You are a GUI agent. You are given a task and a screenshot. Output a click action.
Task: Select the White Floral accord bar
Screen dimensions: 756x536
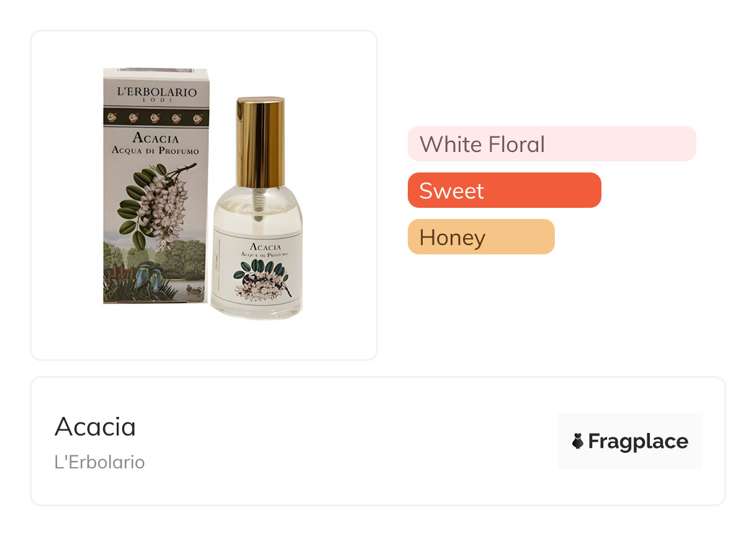551,144
